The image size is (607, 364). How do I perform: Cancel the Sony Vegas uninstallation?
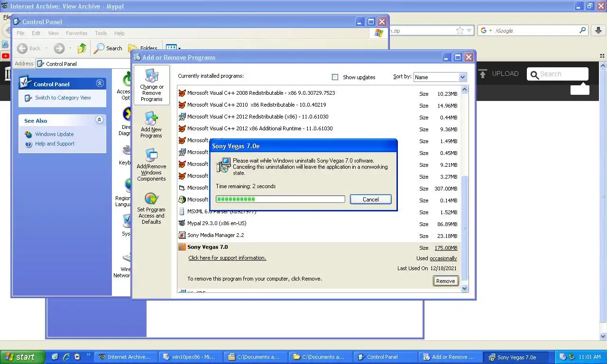[x=370, y=200]
